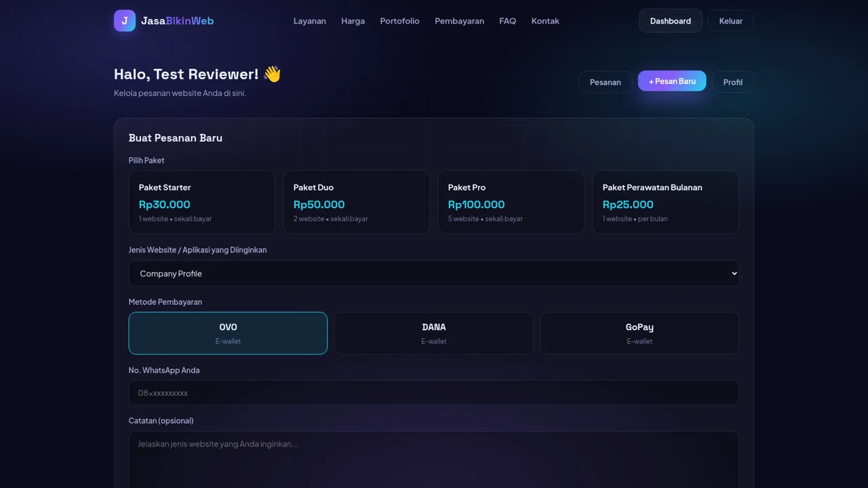
Task: Click into the Catatan notes textarea
Action: pos(434,461)
